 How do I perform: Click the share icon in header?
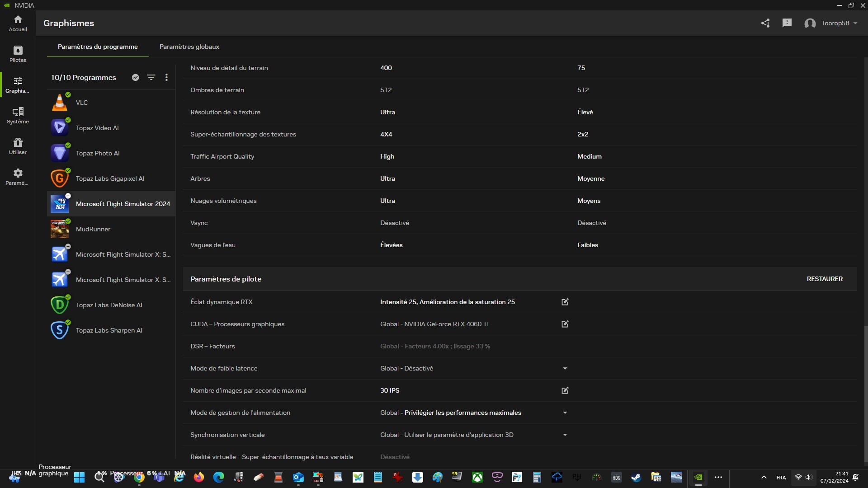click(x=765, y=23)
